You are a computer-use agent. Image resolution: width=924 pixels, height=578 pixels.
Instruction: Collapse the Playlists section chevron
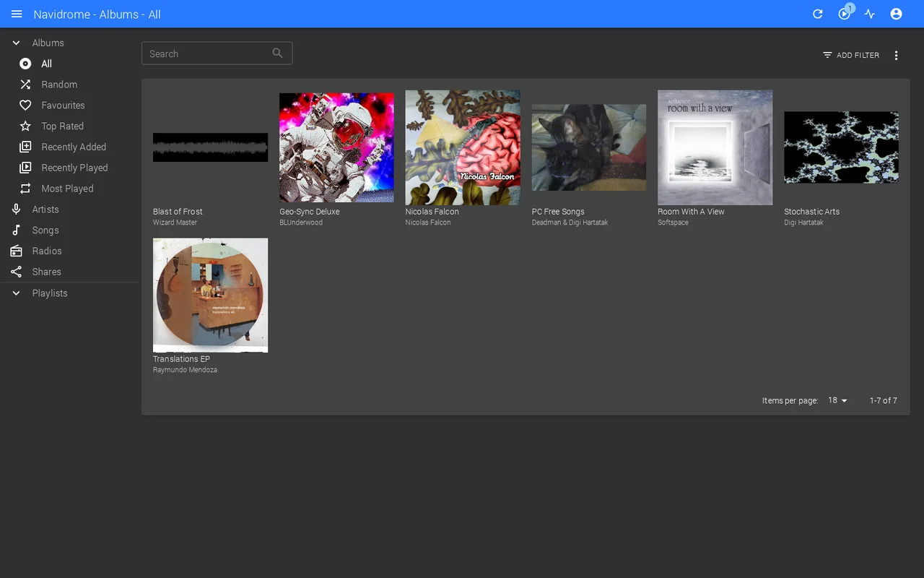pos(16,293)
